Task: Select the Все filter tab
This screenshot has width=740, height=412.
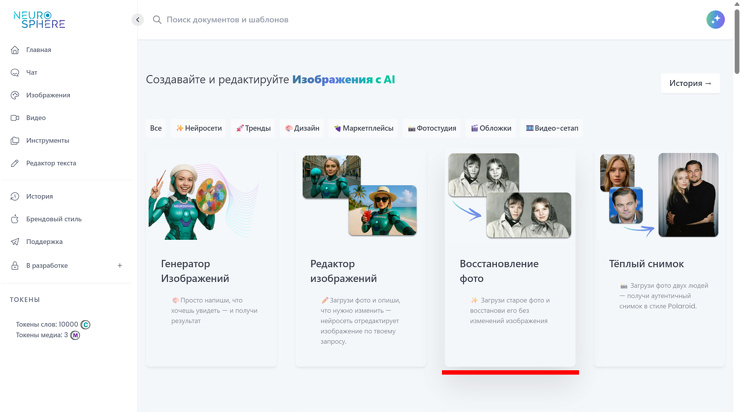Action: coord(156,128)
